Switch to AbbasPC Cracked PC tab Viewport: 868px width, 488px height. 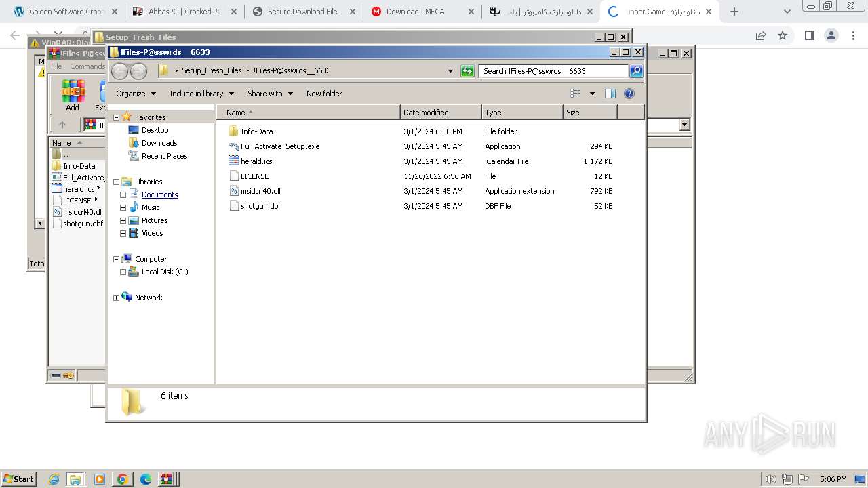click(184, 12)
